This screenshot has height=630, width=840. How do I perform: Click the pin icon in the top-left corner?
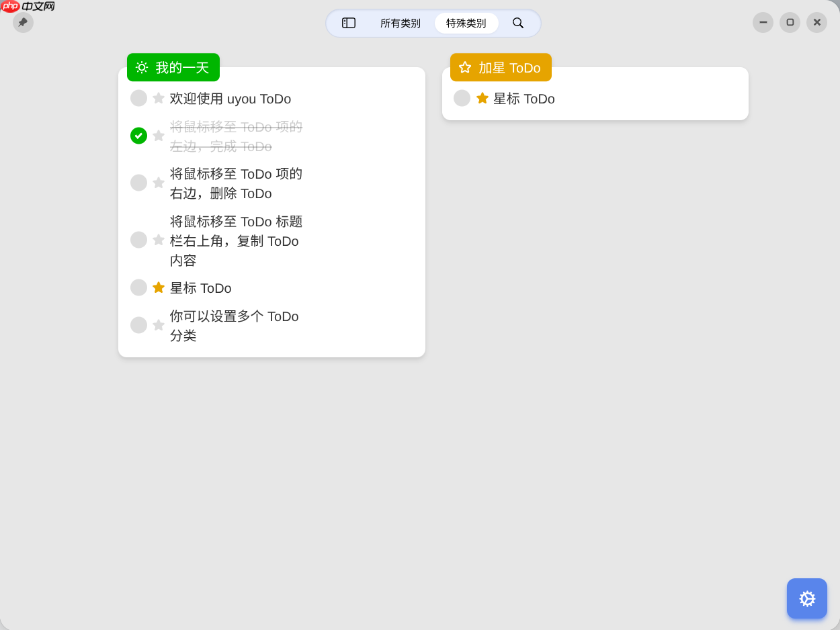[23, 22]
